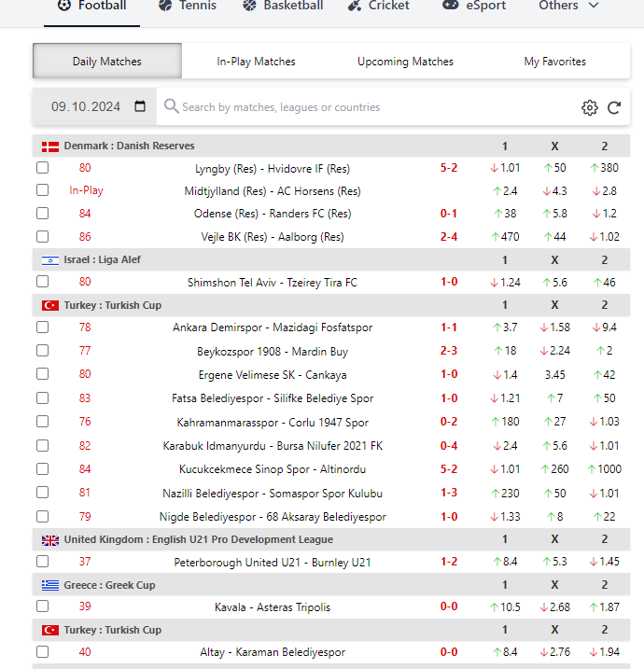Expand the Others sports dropdown
644x669 pixels.
click(x=569, y=6)
